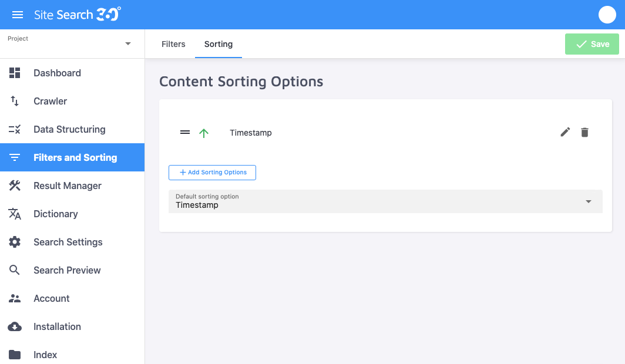Select the Sorting tab
Viewport: 625px width, 364px height.
click(x=218, y=43)
